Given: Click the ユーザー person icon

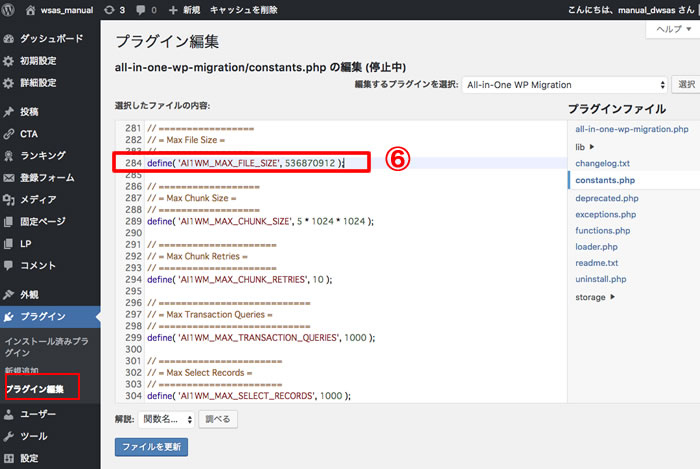Looking at the screenshot, I should pos(8,415).
